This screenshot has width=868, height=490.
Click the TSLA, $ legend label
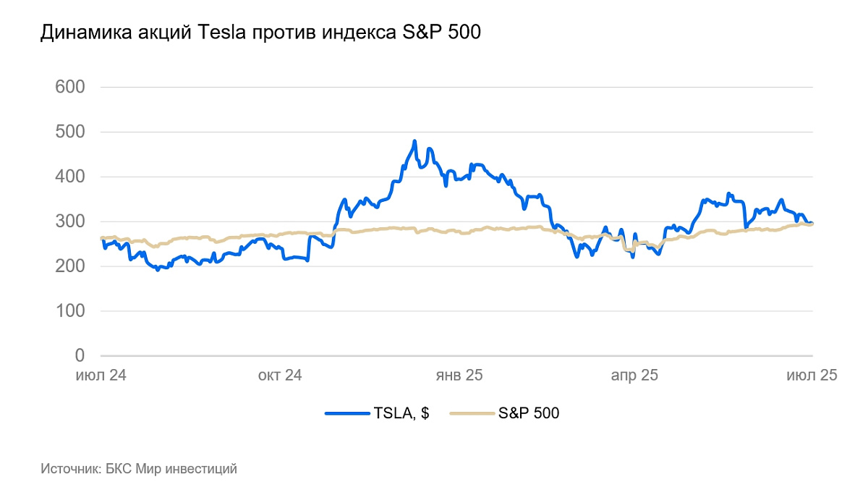coord(401,413)
